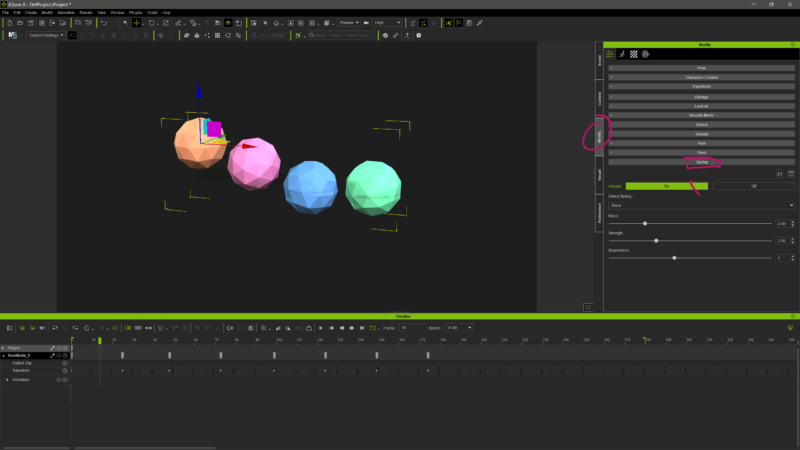Viewport: 800px width, 450px height.
Task: Click the checkered Material tab icon
Action: click(635, 54)
